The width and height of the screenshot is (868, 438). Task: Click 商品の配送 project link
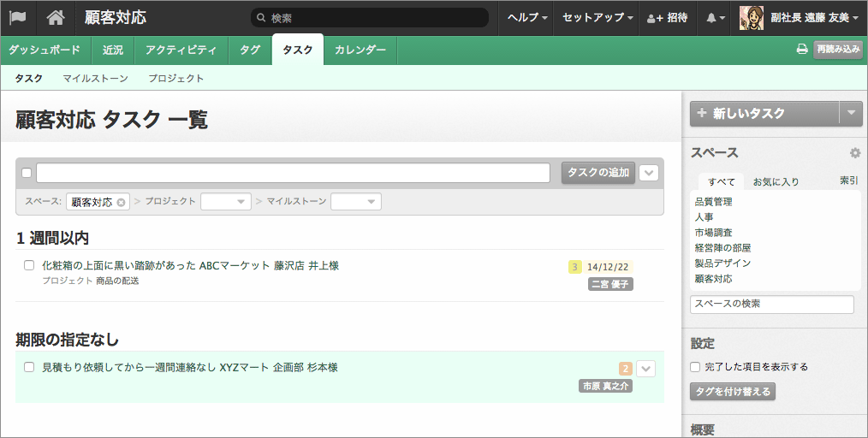click(117, 281)
